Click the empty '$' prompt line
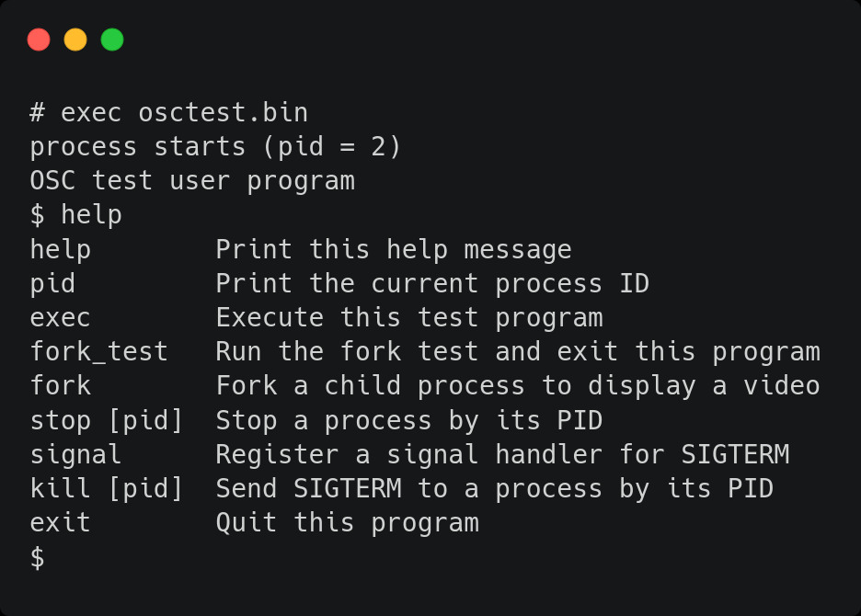861x616 pixels. 35,556
